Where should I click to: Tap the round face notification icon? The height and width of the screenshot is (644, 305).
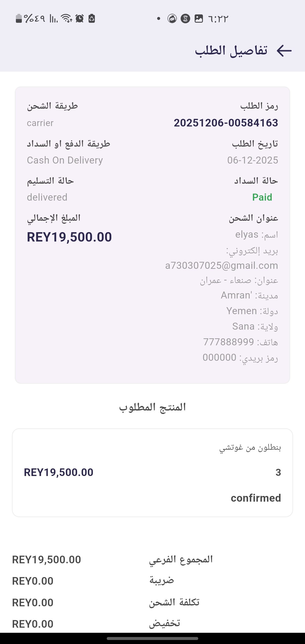click(x=172, y=18)
